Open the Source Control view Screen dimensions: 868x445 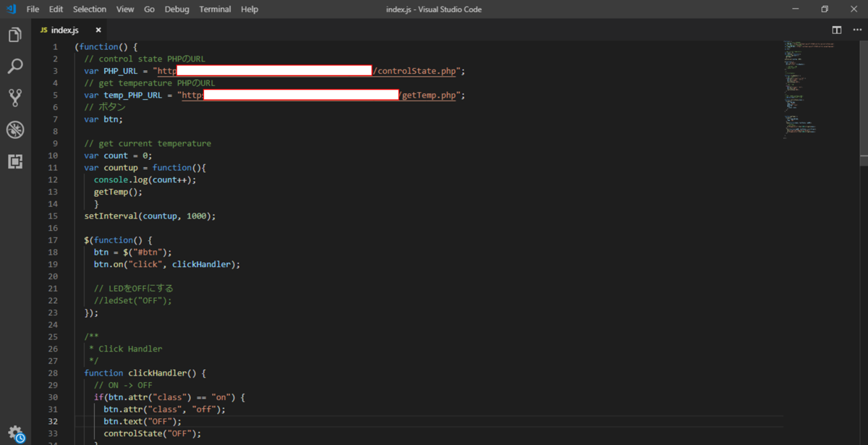pos(14,98)
